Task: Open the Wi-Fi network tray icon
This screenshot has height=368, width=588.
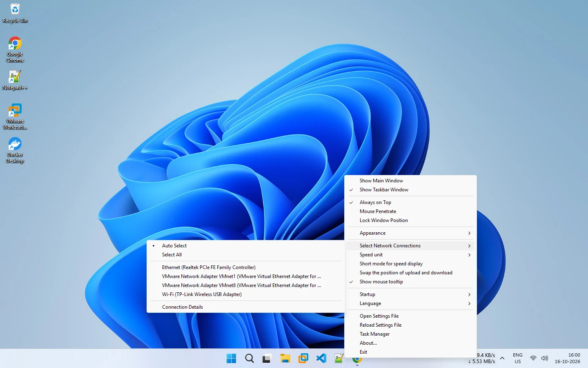Action: [x=533, y=358]
